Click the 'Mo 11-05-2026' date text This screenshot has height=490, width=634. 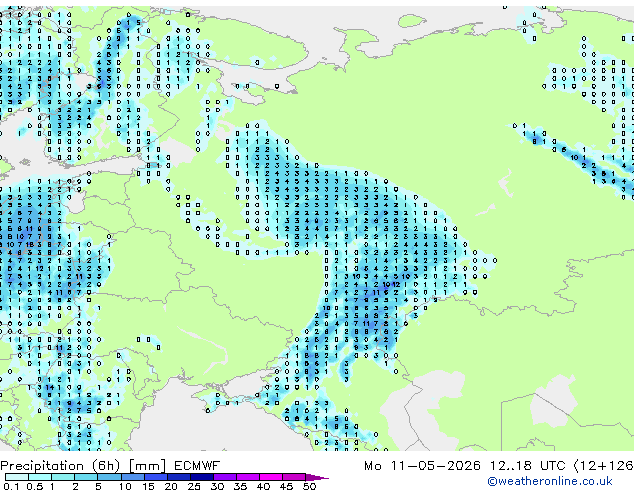tap(422, 466)
